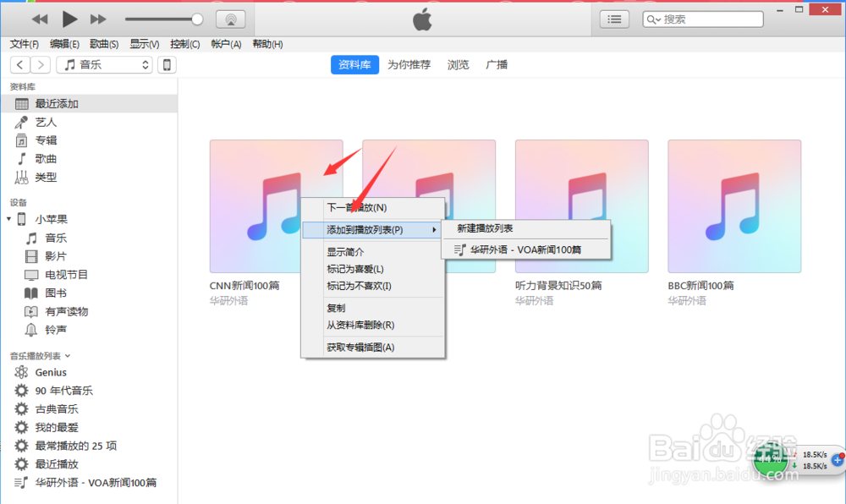Open the 帐户(A) menu

pos(226,44)
